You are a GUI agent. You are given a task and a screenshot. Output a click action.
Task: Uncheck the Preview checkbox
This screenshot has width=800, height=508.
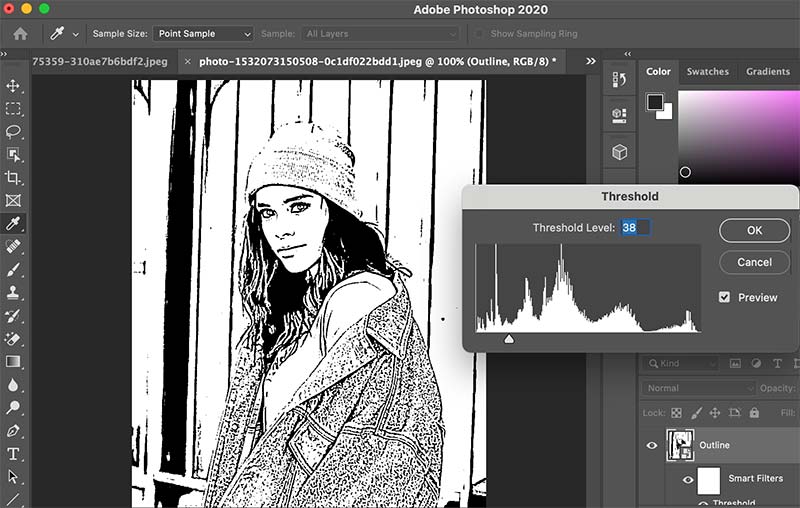point(724,297)
